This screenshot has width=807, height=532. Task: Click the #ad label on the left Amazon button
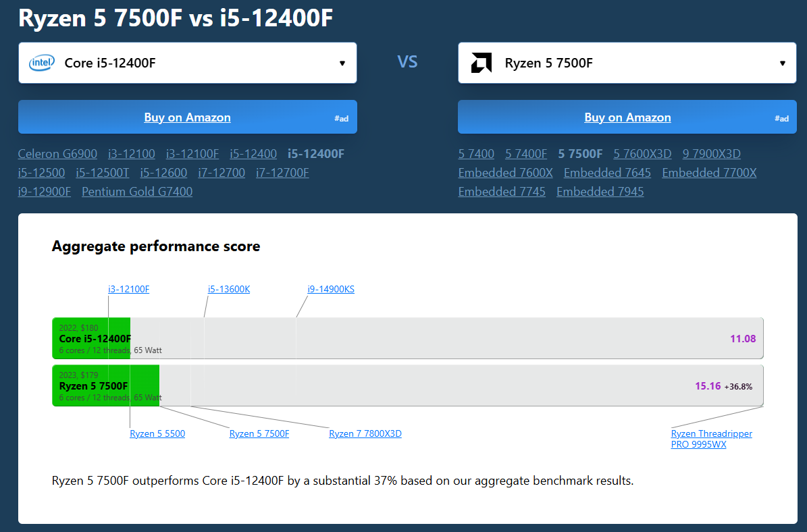coord(341,119)
